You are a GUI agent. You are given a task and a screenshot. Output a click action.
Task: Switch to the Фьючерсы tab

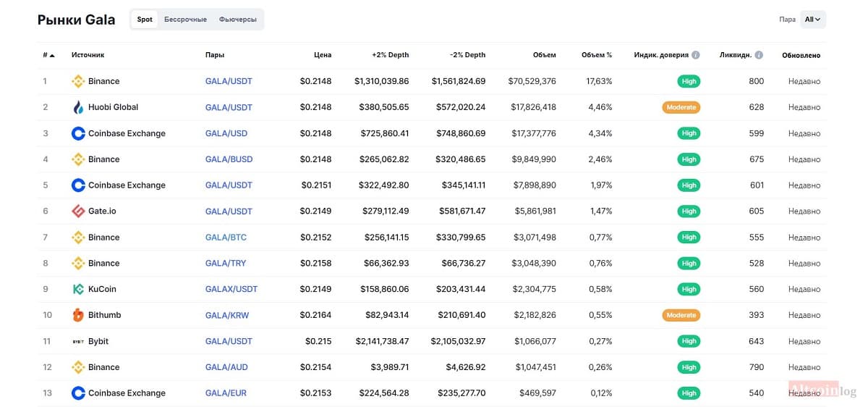pos(237,20)
